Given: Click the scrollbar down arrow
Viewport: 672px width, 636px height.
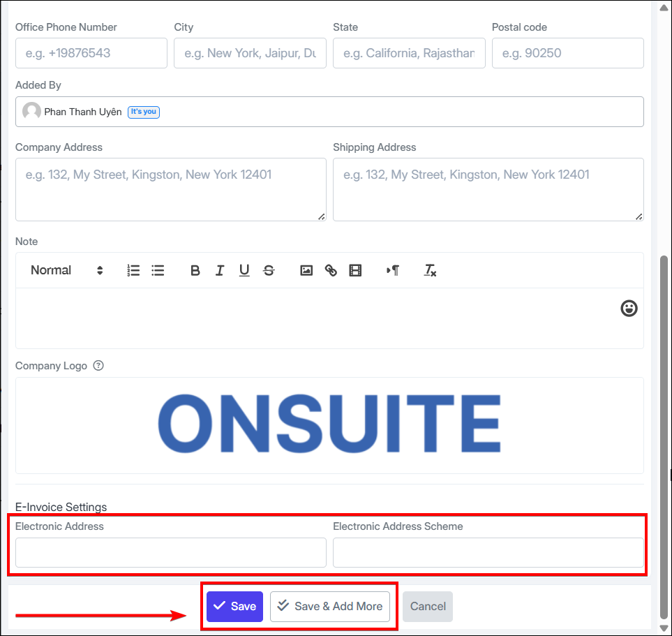Looking at the screenshot, I should [x=664, y=628].
